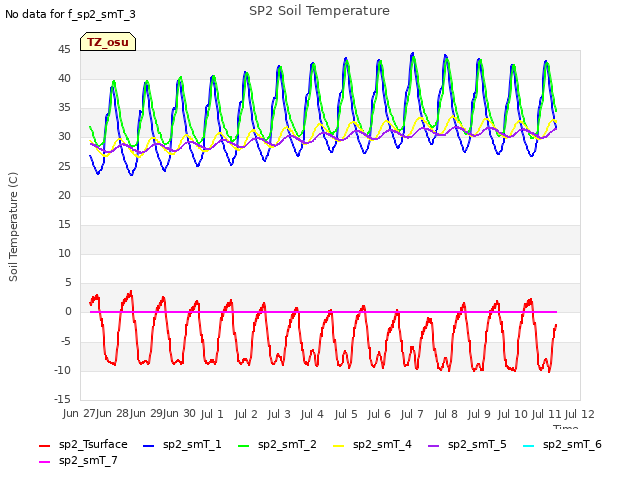The height and width of the screenshot is (480, 640).
Task: Click the Jul 12 x-axis tick label
Action: point(580,414)
